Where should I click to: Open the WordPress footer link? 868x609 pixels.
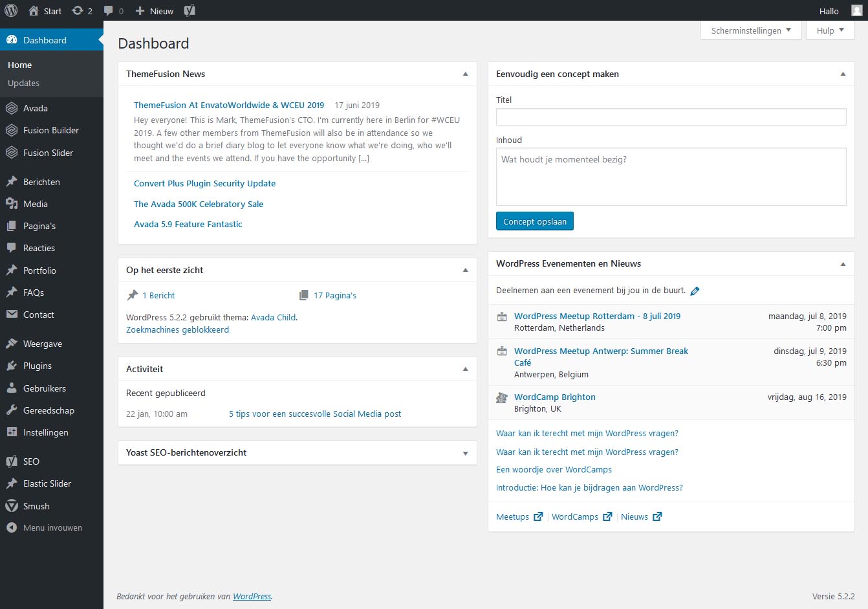(x=252, y=596)
